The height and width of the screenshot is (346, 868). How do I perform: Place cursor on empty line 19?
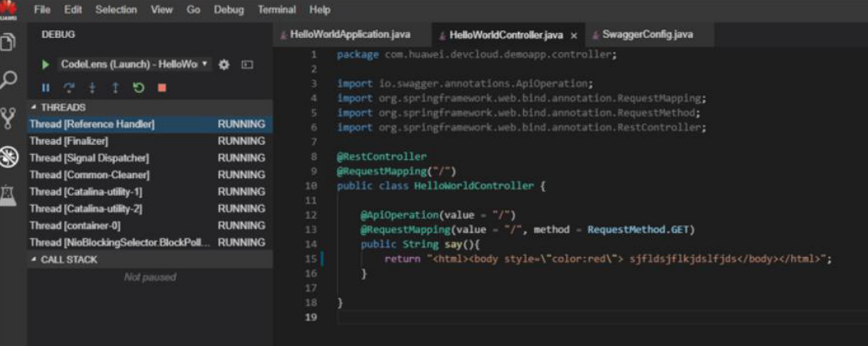pyautogui.click(x=602, y=318)
